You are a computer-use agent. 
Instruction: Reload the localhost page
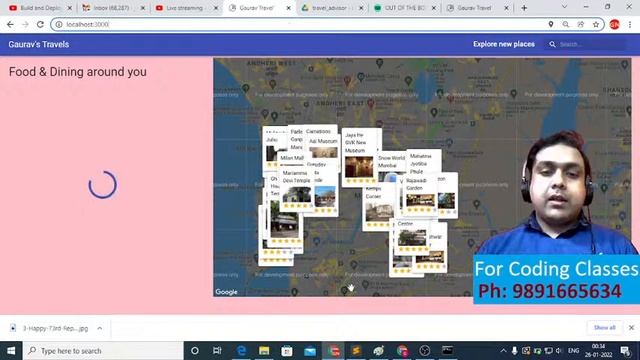tap(40, 24)
